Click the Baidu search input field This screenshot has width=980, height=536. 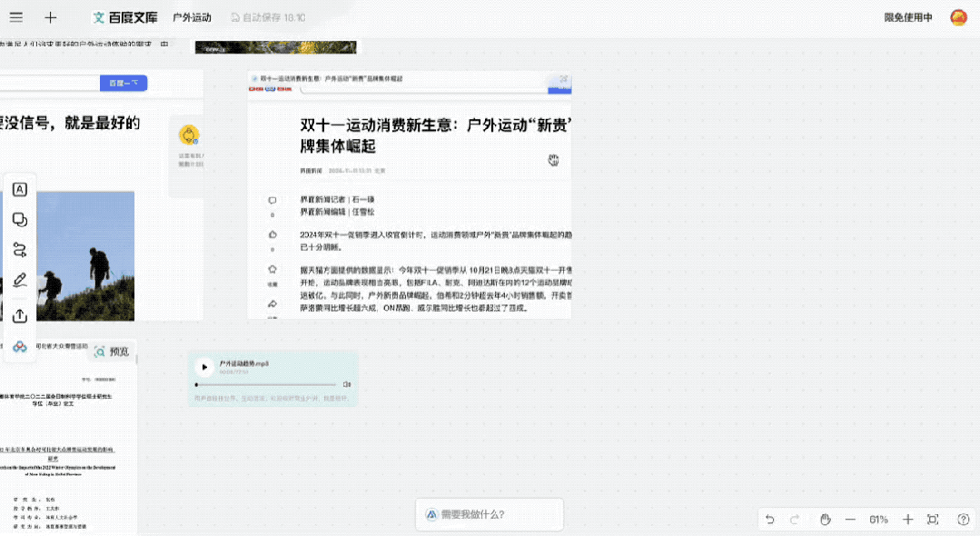[x=50, y=84]
